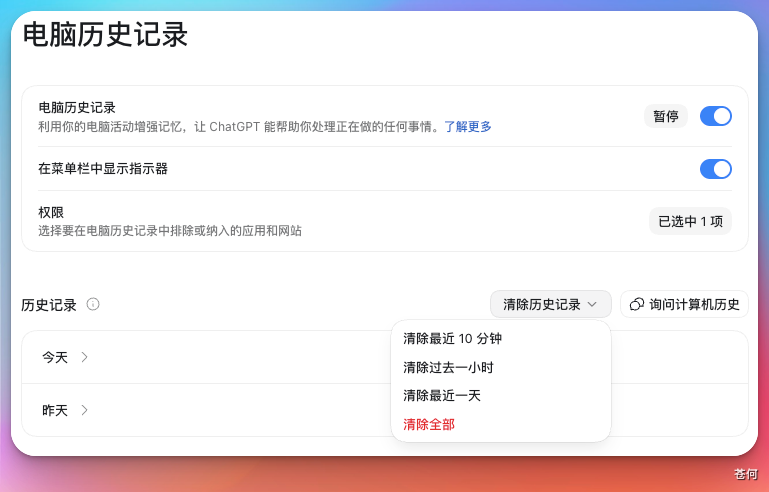Collapse the 清除历史记录 dropdown

pyautogui.click(x=550, y=305)
